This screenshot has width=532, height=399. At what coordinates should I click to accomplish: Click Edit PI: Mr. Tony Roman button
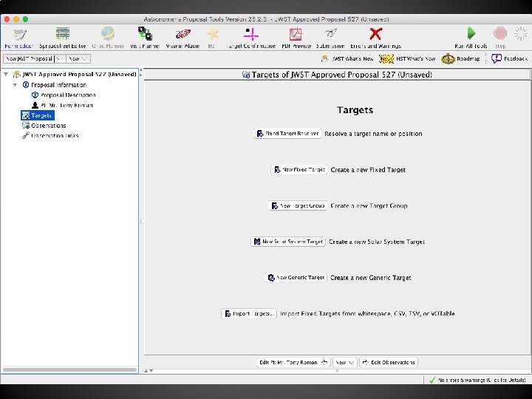[x=293, y=362]
